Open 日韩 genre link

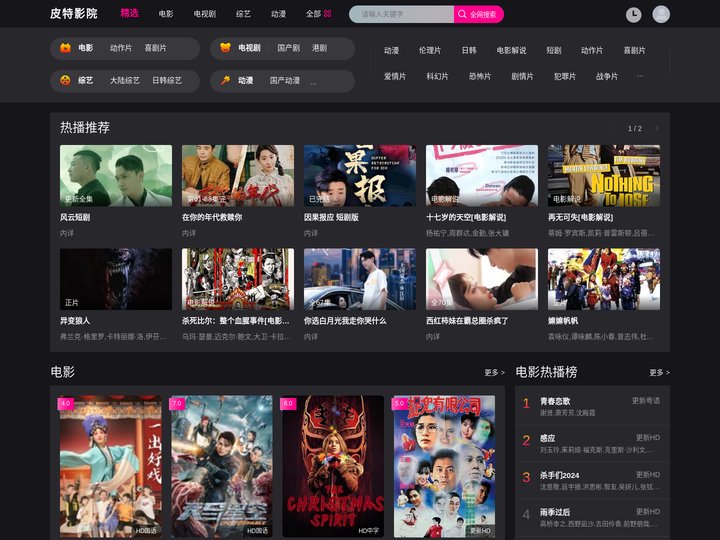coord(469,51)
